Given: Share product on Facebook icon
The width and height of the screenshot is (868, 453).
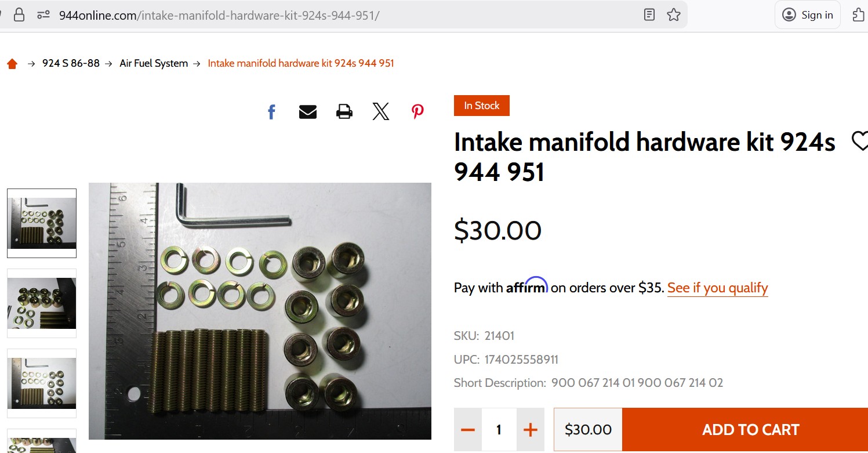Looking at the screenshot, I should 271,111.
